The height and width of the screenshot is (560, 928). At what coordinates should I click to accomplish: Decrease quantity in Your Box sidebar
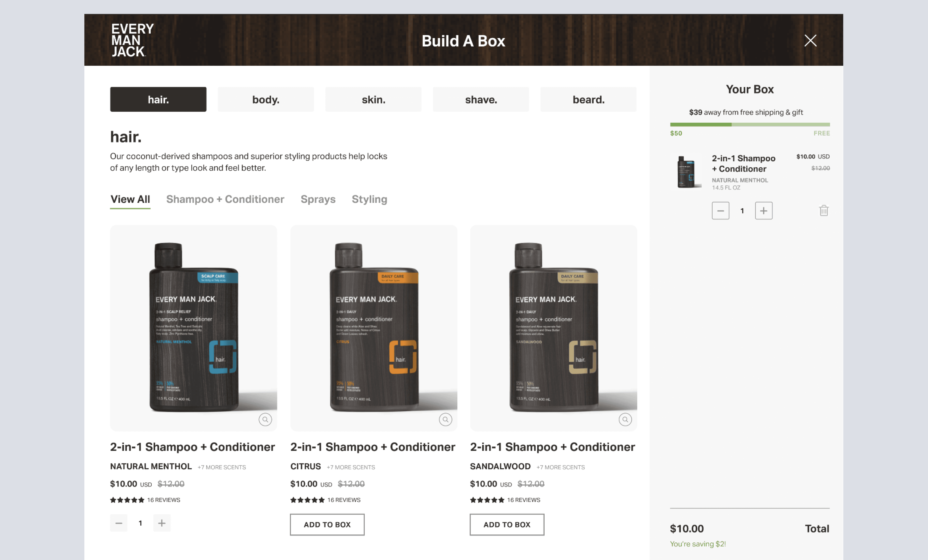pos(720,211)
